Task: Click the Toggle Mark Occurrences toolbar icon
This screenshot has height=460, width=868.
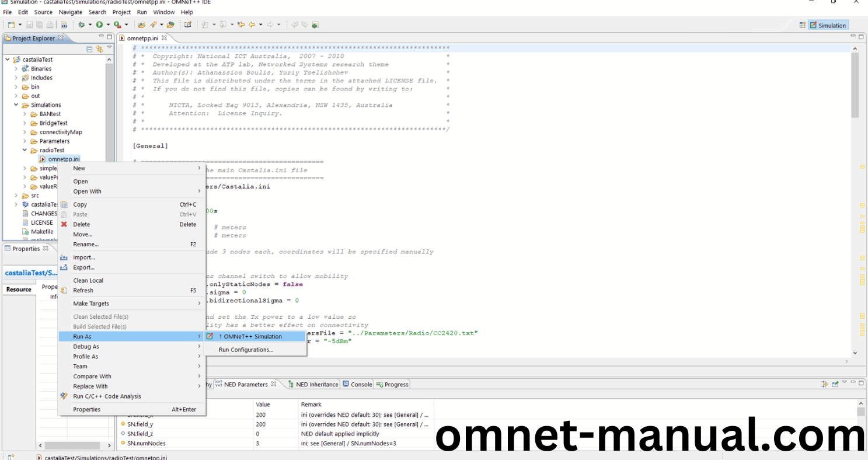Action: pyautogui.click(x=187, y=25)
